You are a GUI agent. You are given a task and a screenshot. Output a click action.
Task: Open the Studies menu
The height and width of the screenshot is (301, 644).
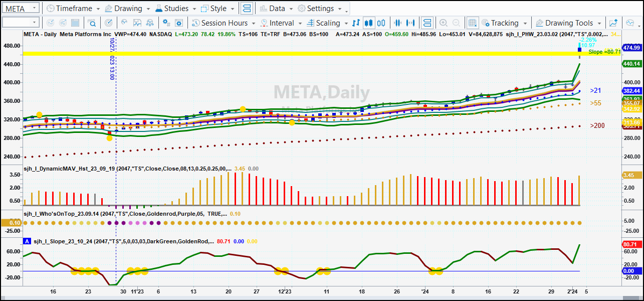tap(175, 9)
